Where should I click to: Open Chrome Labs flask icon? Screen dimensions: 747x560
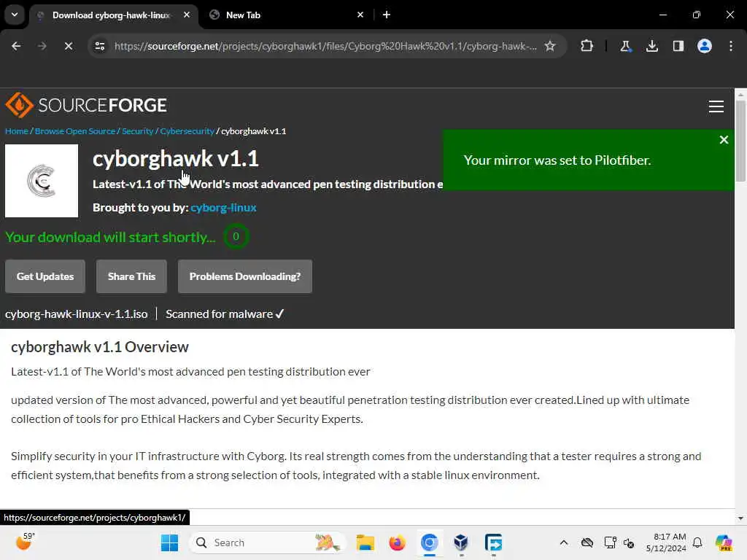pyautogui.click(x=625, y=46)
